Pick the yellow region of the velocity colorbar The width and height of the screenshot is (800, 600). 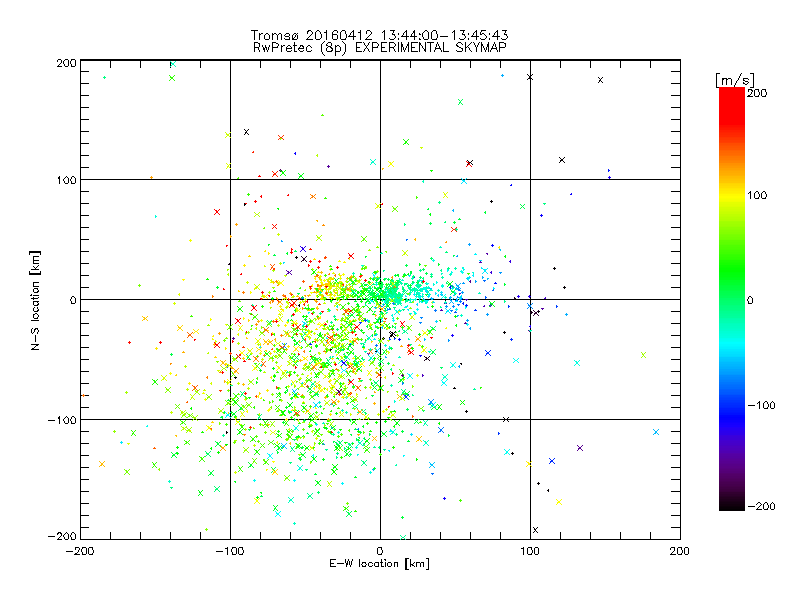click(x=732, y=196)
